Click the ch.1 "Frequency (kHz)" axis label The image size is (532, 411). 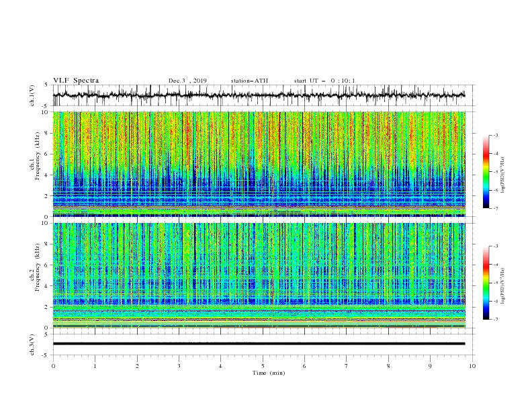point(38,156)
